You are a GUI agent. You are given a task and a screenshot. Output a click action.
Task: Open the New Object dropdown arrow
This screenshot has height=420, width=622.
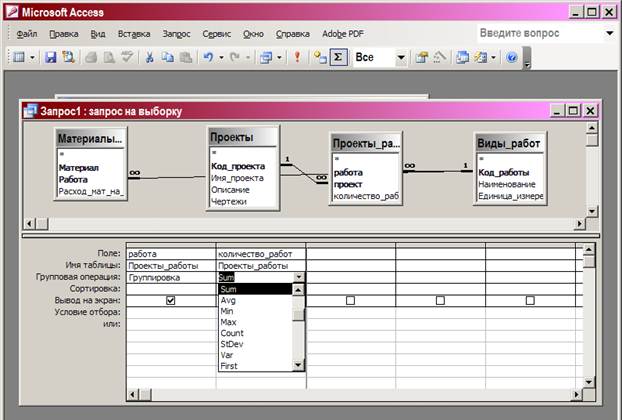click(493, 58)
